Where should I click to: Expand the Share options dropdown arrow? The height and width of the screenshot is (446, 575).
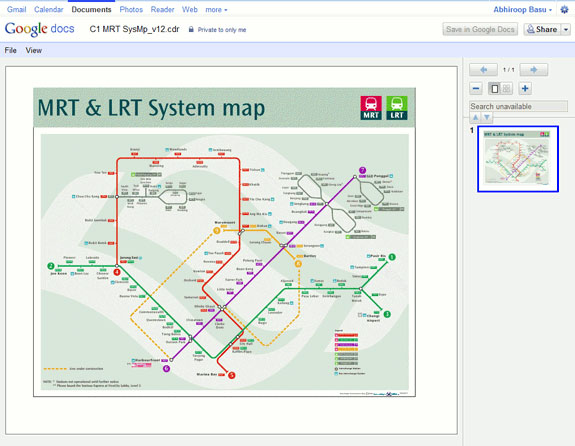click(566, 29)
